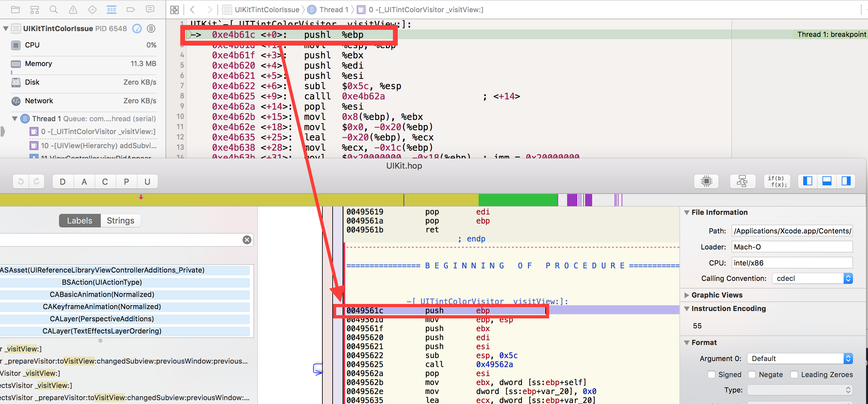
Task: Open the related items grid icon
Action: coord(174,9)
